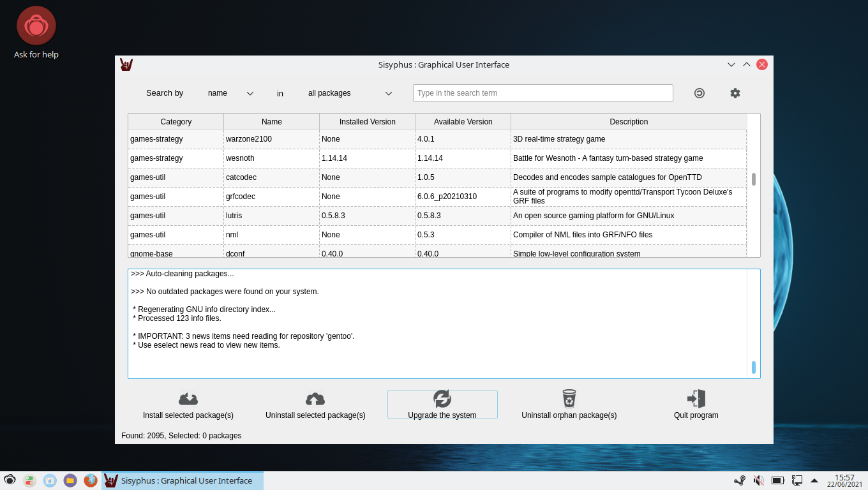Click the Sisyphus taskbar window entry

(183, 480)
